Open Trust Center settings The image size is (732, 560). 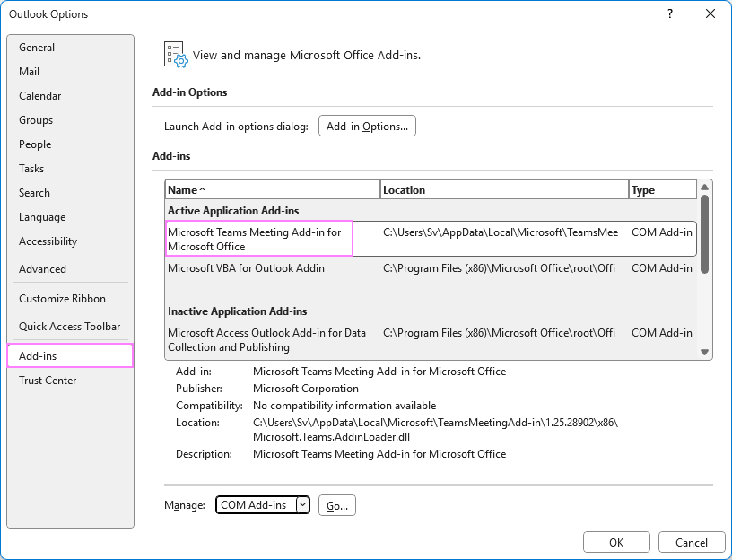point(47,380)
